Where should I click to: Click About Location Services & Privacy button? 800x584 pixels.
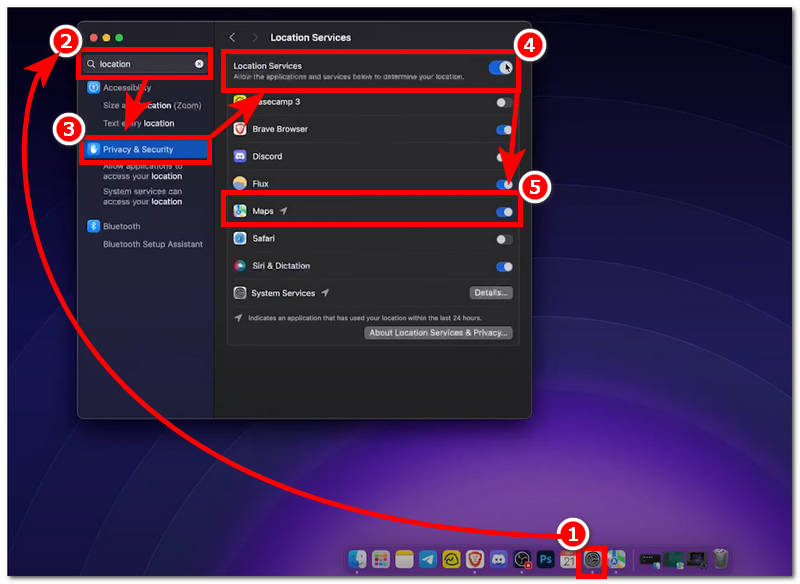(438, 333)
